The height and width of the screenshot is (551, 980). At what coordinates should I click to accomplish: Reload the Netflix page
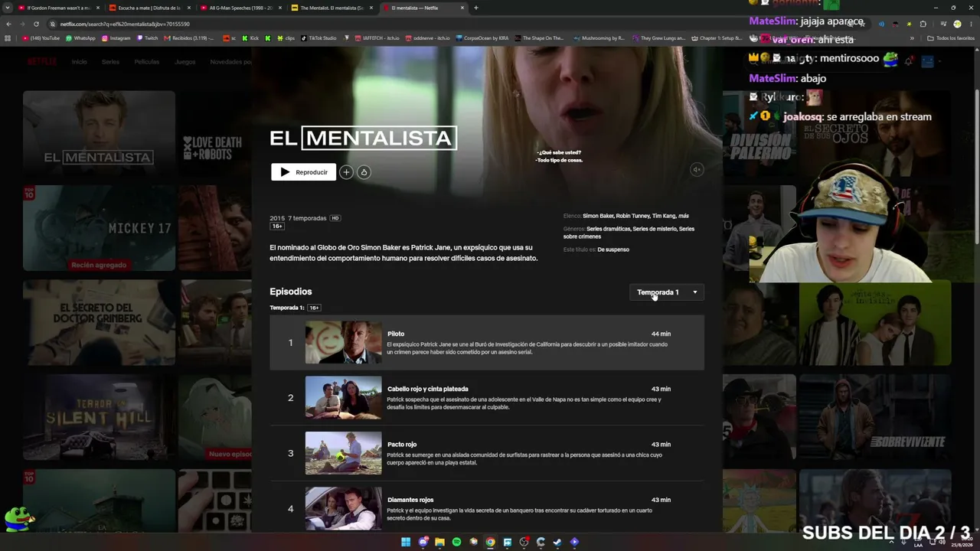click(36, 24)
